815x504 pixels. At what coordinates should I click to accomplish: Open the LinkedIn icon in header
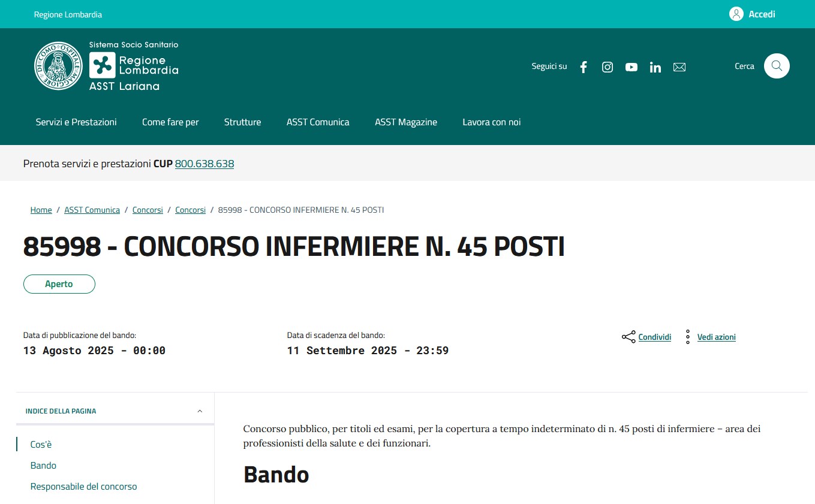tap(655, 67)
